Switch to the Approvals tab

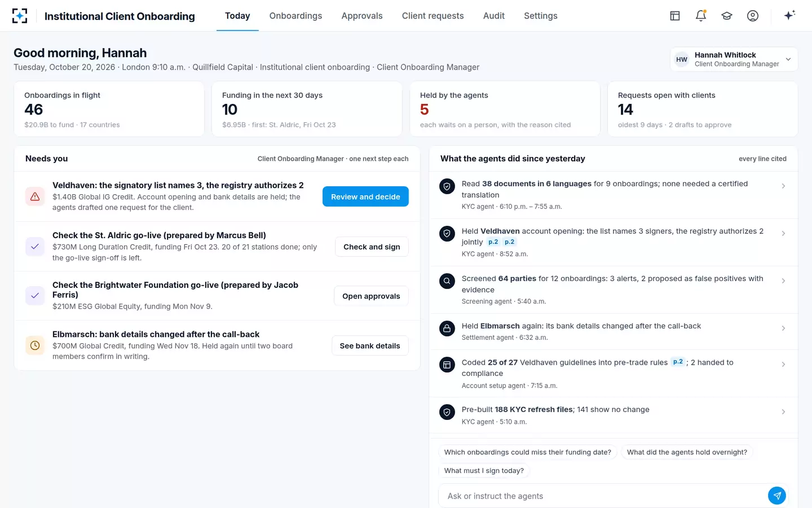point(362,16)
